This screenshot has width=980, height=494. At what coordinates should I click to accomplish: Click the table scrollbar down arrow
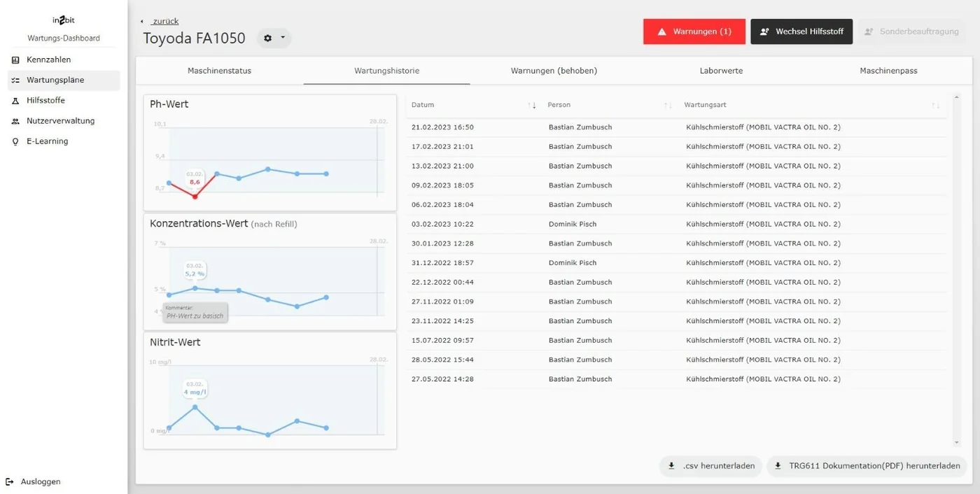(x=957, y=442)
